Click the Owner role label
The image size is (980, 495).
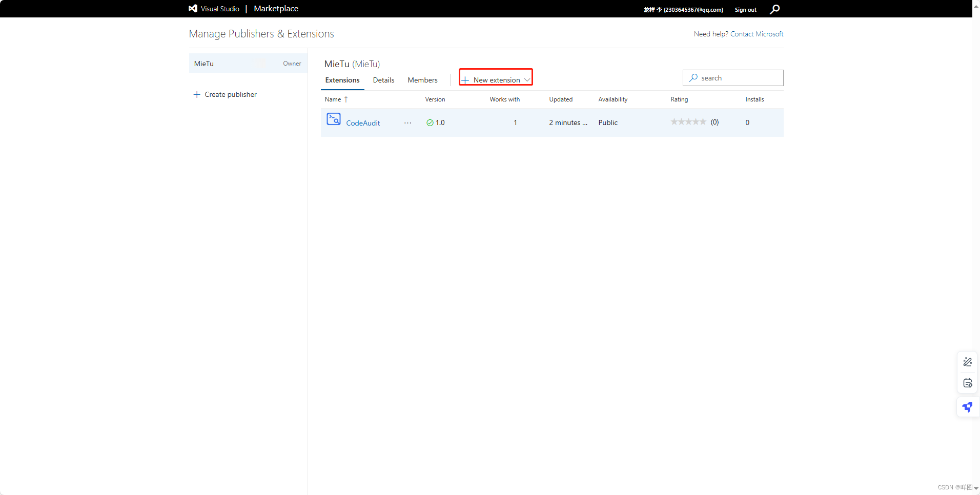[292, 64]
